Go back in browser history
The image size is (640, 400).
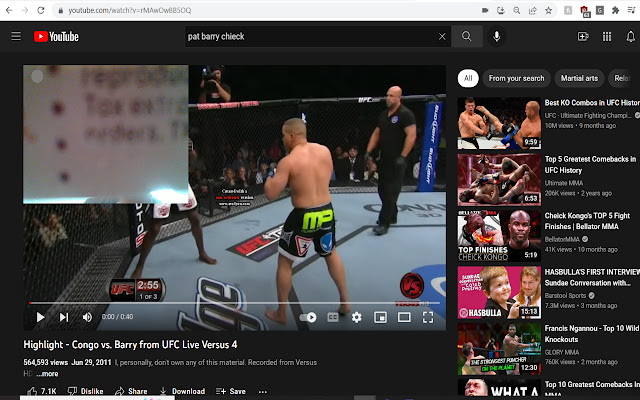(x=9, y=10)
